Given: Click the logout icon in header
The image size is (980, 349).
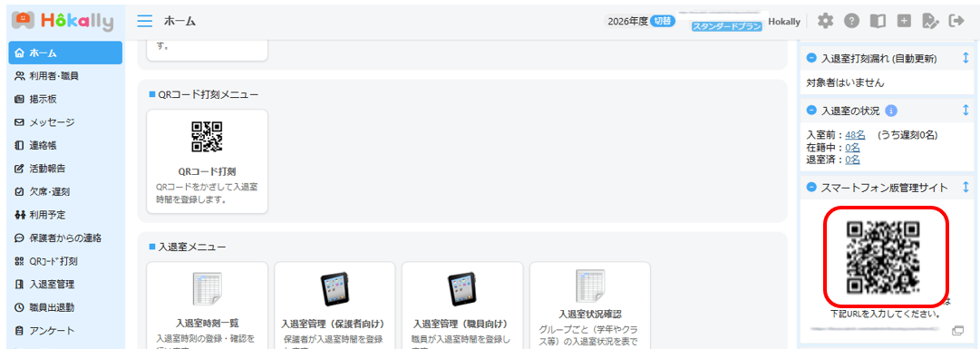Looking at the screenshot, I should point(956,21).
